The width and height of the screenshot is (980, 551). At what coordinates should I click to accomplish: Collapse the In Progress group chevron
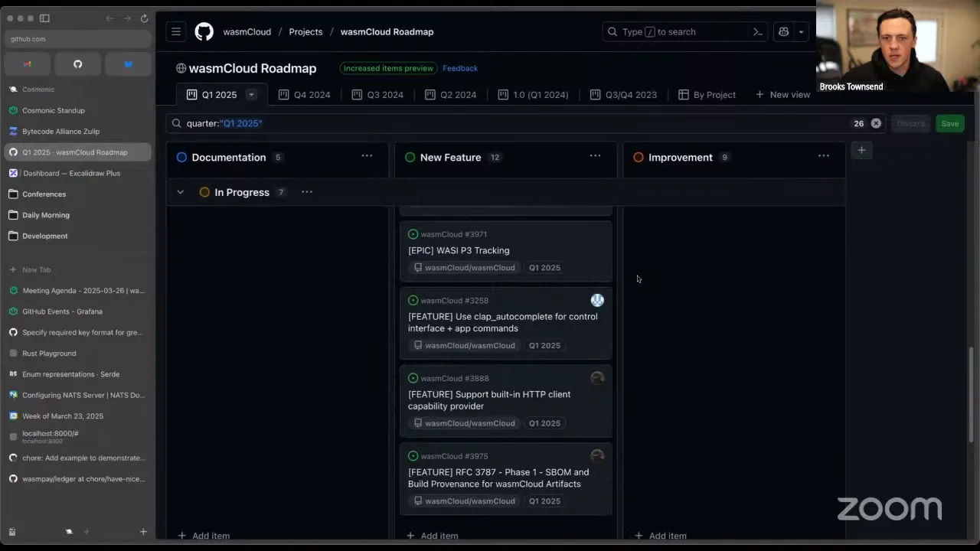(181, 192)
